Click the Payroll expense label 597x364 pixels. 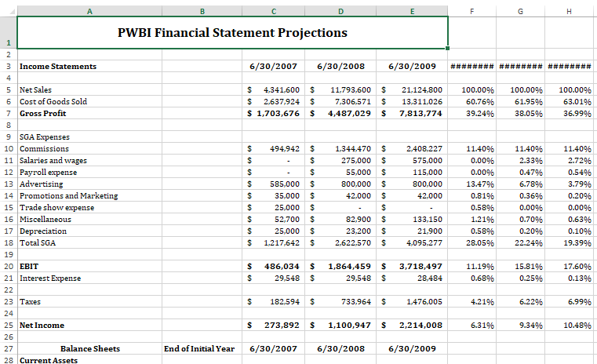click(x=49, y=173)
